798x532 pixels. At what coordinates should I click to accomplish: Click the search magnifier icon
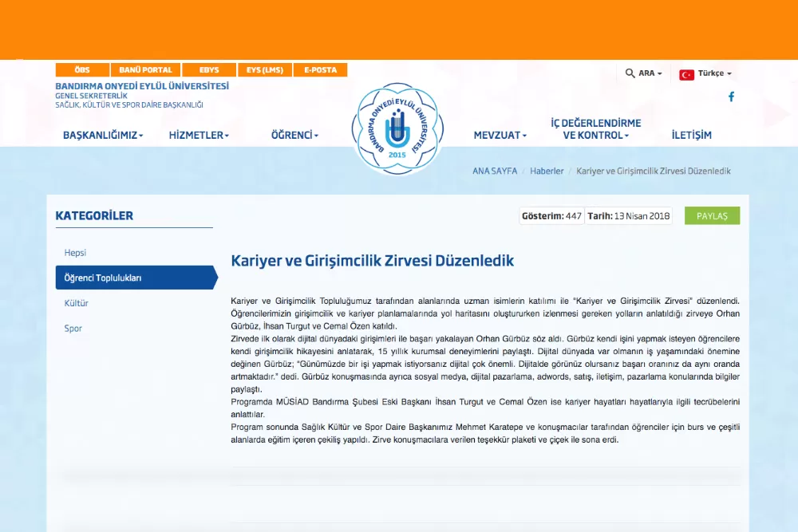630,73
